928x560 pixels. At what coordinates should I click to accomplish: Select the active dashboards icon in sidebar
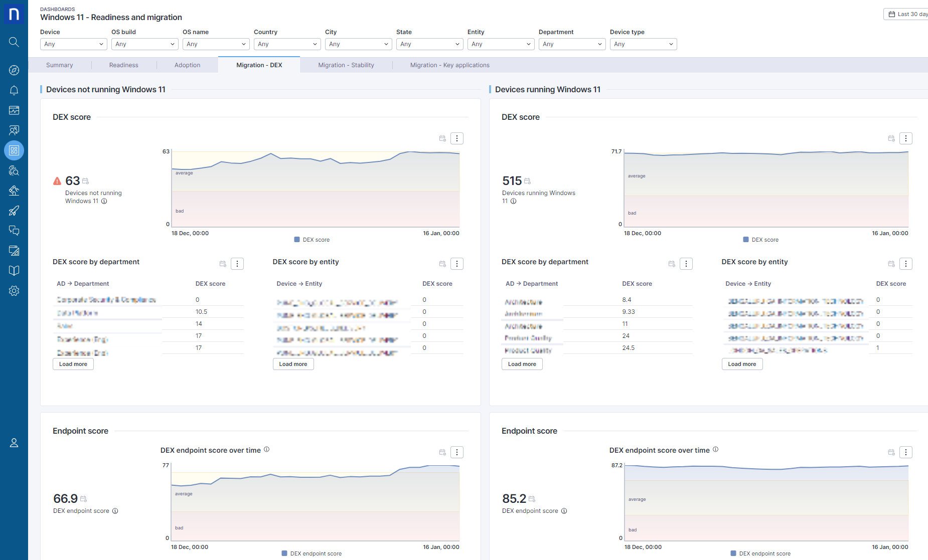[14, 150]
